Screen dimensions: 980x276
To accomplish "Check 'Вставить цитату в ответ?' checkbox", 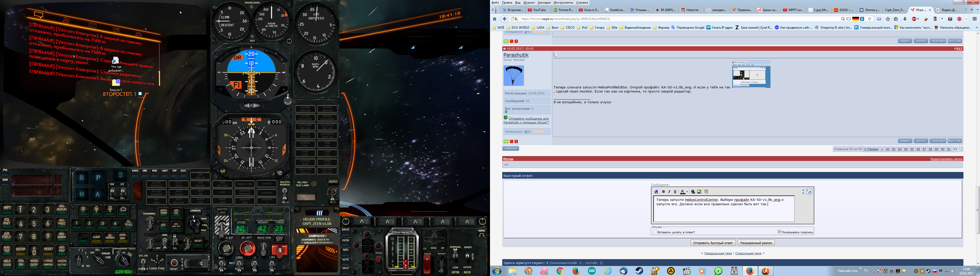I will tap(655, 232).
